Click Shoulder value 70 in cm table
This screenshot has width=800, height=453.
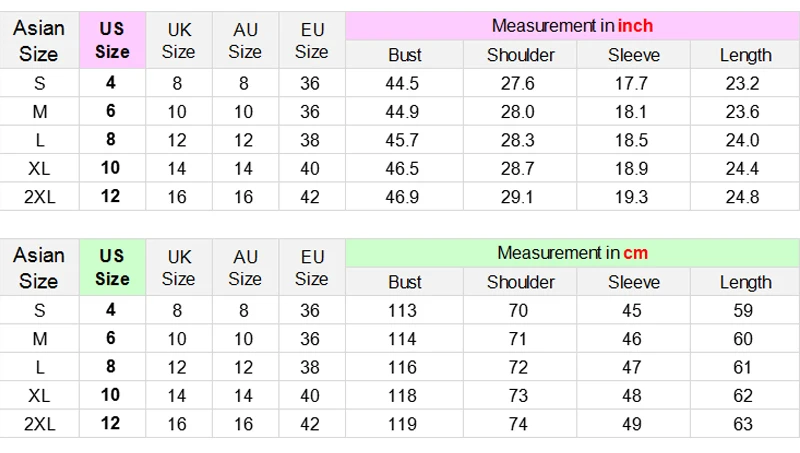tap(517, 311)
